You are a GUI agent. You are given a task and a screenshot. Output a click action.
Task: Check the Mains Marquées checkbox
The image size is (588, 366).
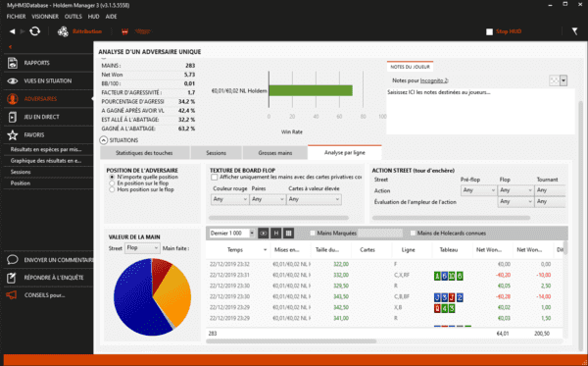point(313,234)
